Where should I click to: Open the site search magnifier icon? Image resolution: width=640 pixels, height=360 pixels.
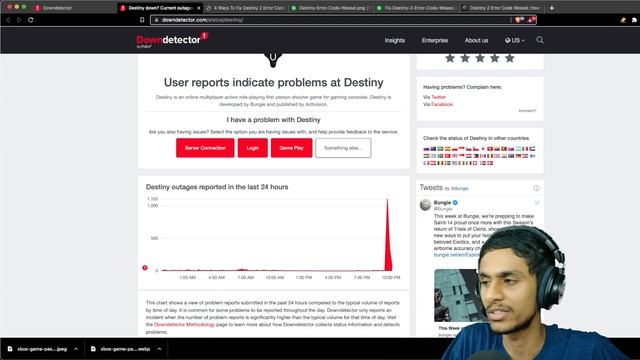540,40
